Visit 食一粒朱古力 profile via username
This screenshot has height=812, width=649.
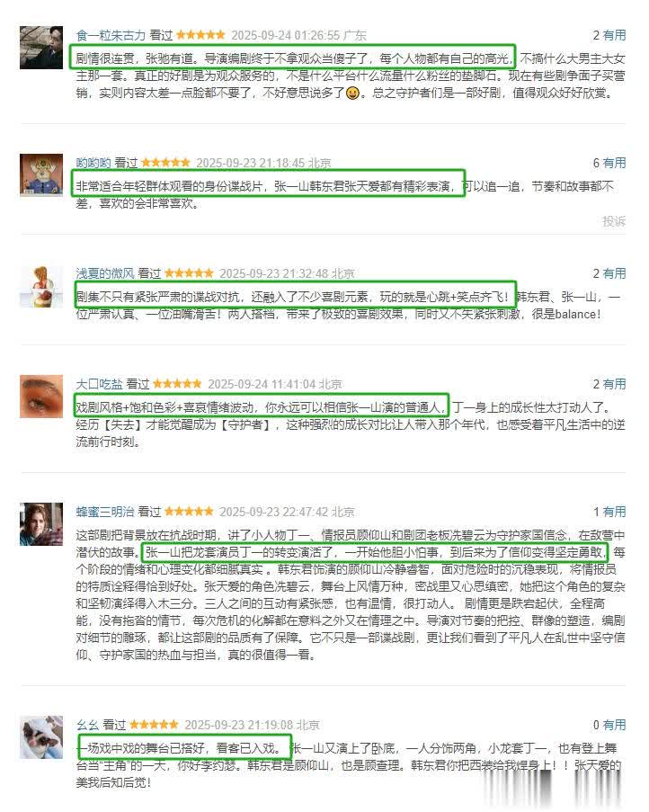pyautogui.click(x=111, y=35)
